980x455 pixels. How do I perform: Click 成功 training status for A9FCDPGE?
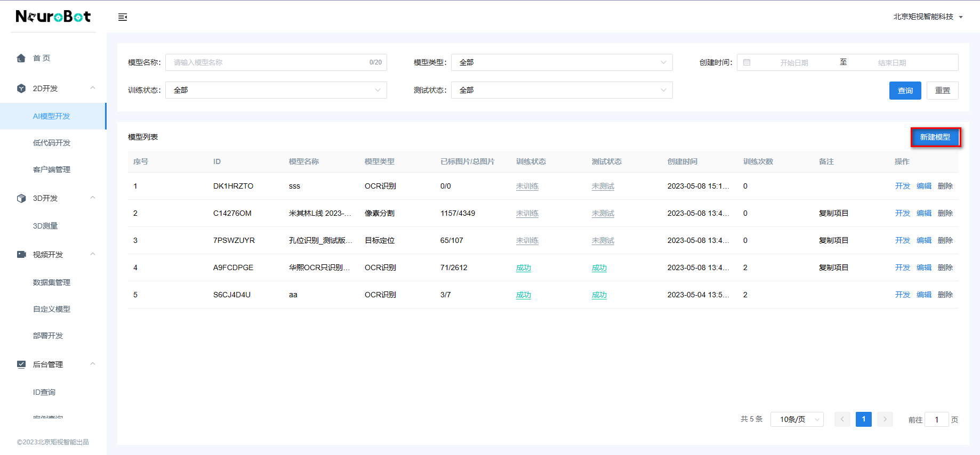pos(524,267)
